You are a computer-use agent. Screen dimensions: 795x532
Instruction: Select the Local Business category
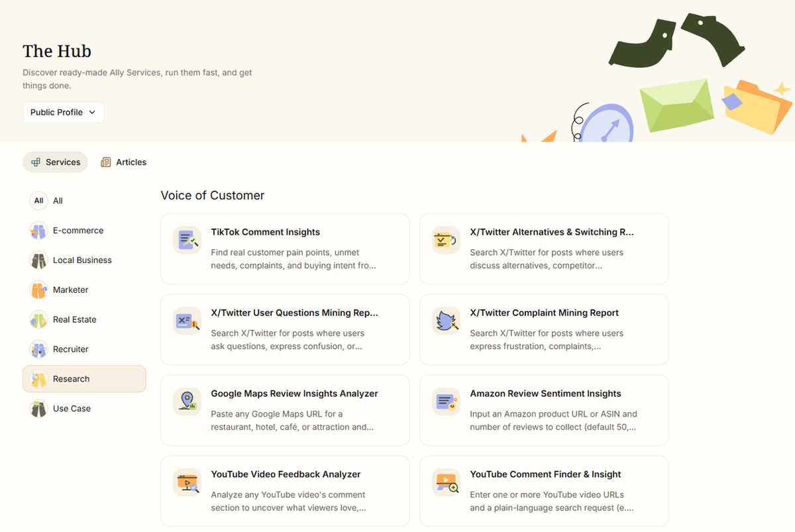tap(84, 260)
